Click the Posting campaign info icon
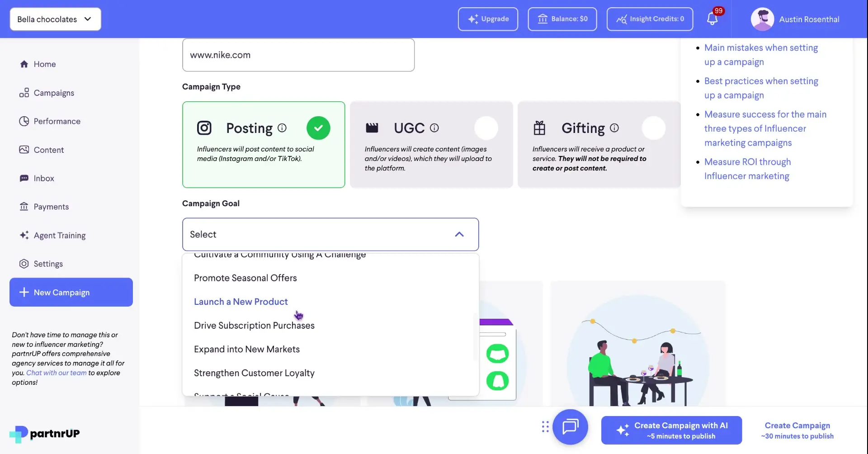Screen dimensions: 868x454 pos(282,128)
